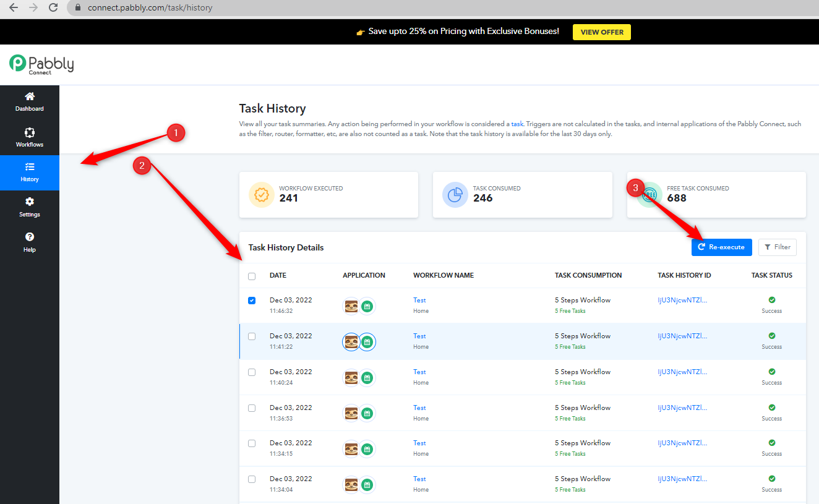The image size is (819, 504).
Task: Click the success status icon for 11:34:04 row
Action: pos(772,479)
